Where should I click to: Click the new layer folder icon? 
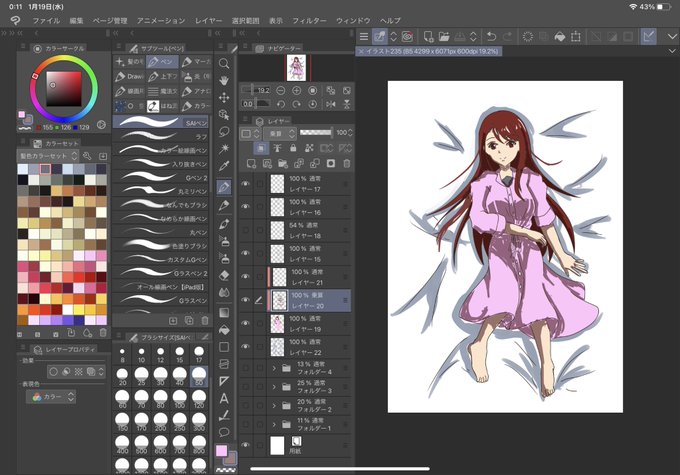click(283, 163)
